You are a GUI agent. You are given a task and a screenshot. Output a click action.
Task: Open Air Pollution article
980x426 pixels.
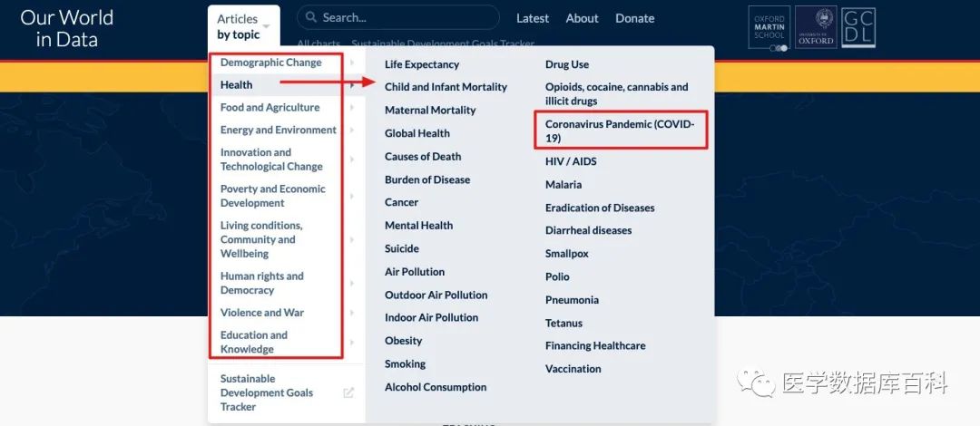click(x=415, y=272)
